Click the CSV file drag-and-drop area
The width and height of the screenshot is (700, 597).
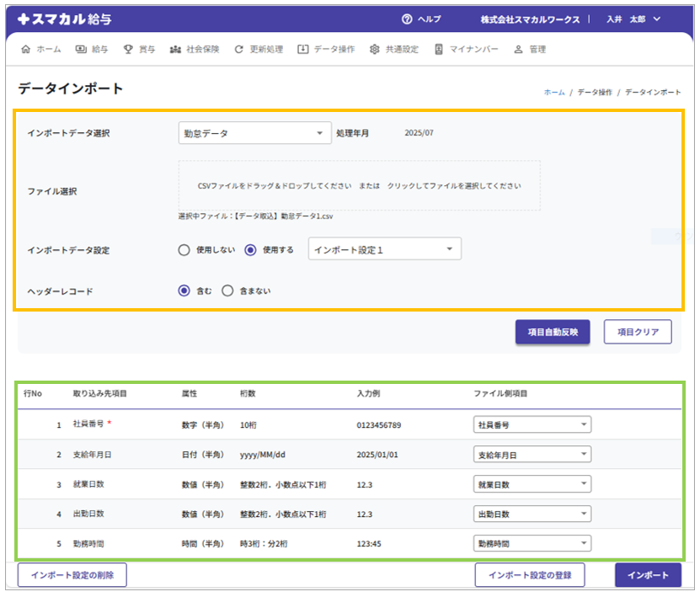pyautogui.click(x=359, y=185)
